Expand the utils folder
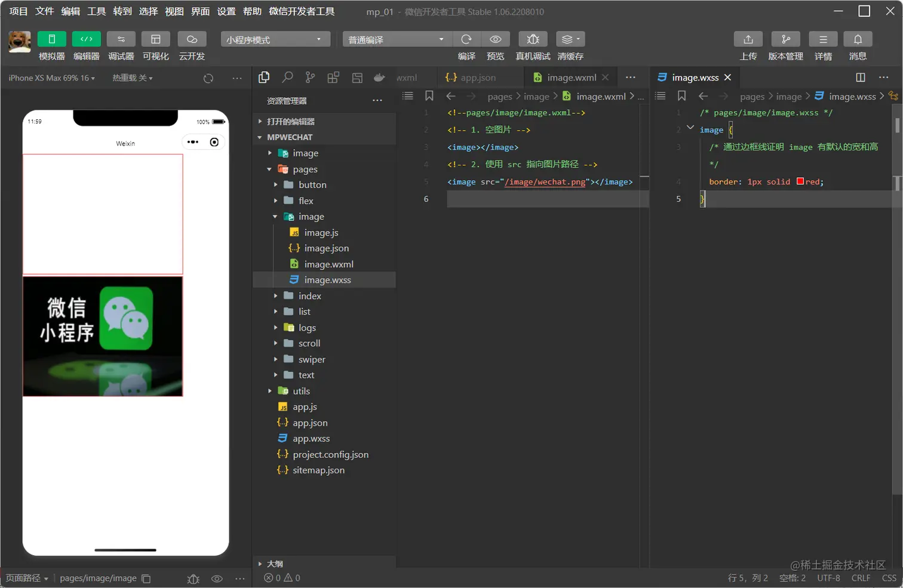 pyautogui.click(x=301, y=391)
